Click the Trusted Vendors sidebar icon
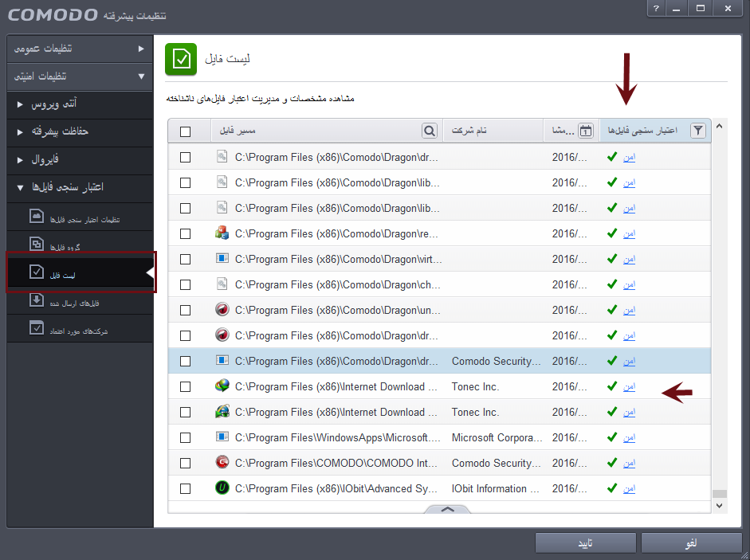 [37, 327]
